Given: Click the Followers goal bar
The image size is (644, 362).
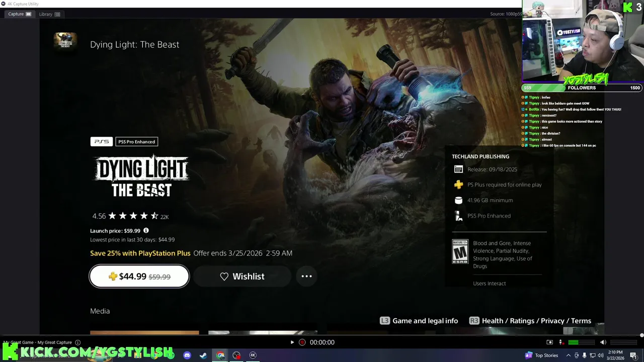Looking at the screenshot, I should click(x=582, y=87).
